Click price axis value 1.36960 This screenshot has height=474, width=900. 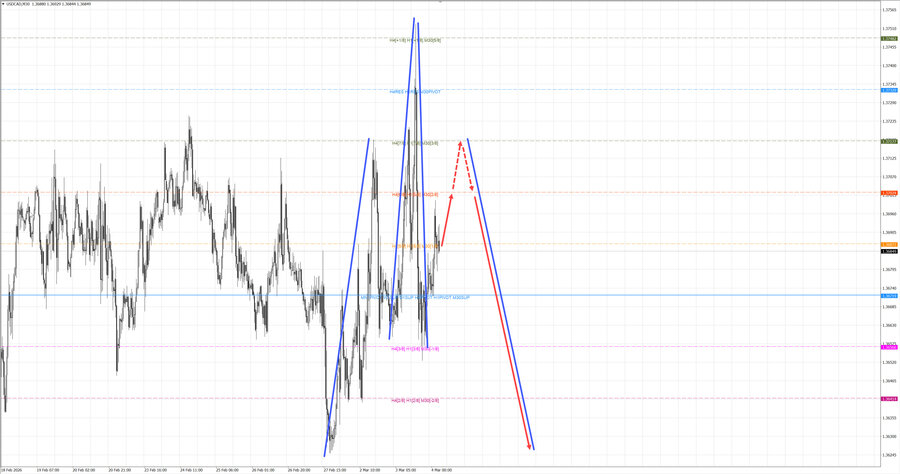(890, 214)
